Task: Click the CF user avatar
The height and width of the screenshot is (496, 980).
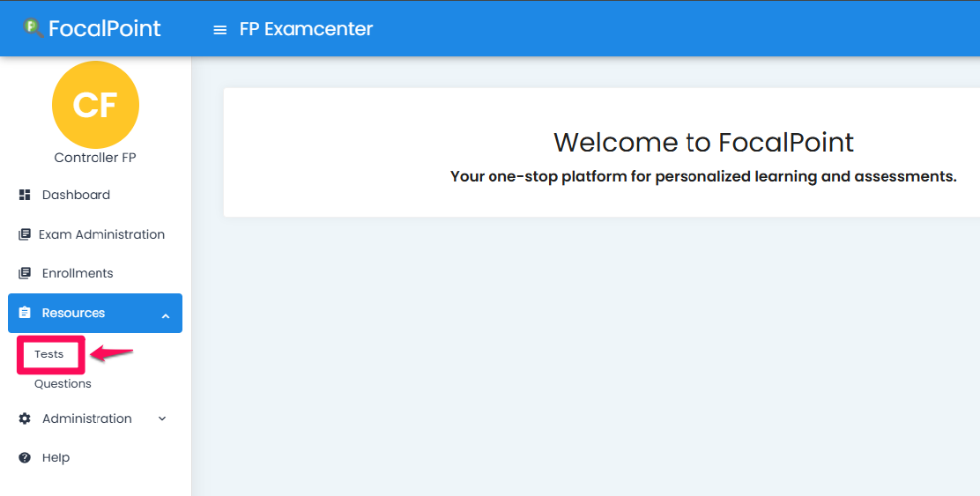Action: tap(95, 104)
